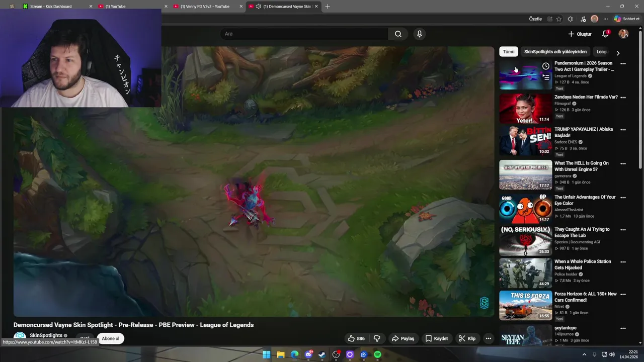Open Pandemonium 2026 Season trailer thumbnail

click(525, 75)
